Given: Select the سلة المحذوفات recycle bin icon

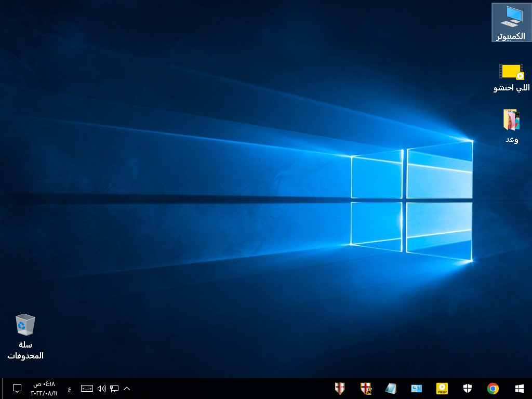Looking at the screenshot, I should [25, 337].
